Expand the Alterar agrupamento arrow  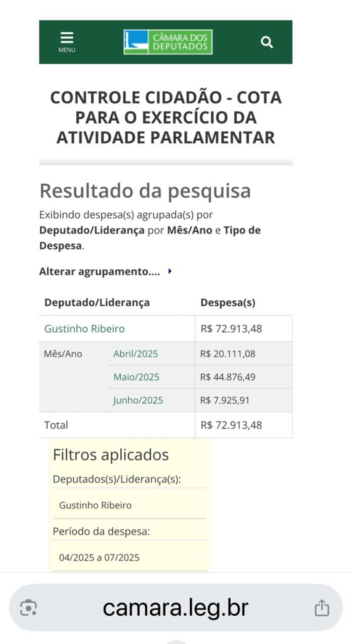pos(170,271)
